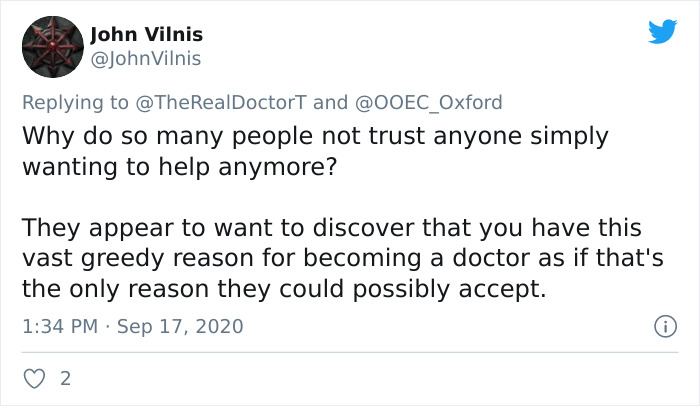Open the circled info icon

665,326
